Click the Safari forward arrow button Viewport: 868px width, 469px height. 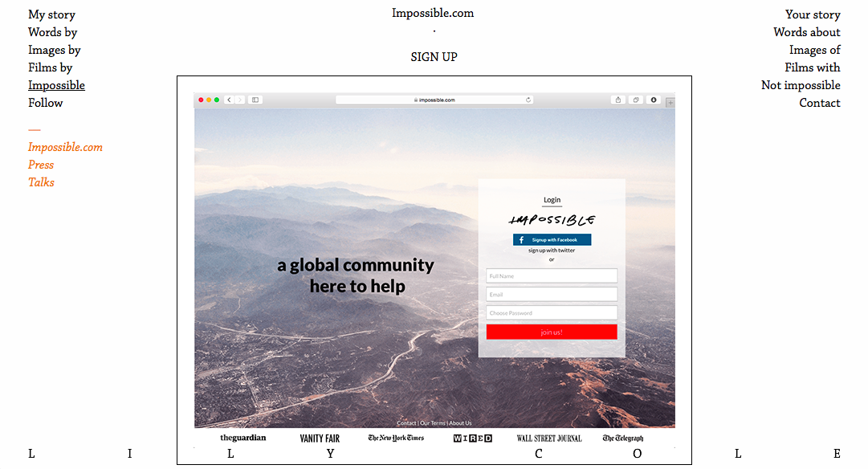[x=240, y=100]
